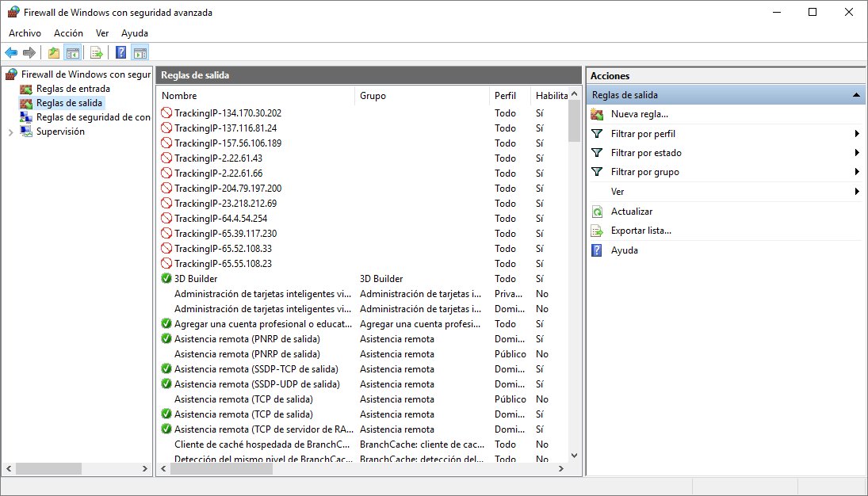Click the green Actualizar refresh icon
The width and height of the screenshot is (868, 496).
[x=597, y=212]
